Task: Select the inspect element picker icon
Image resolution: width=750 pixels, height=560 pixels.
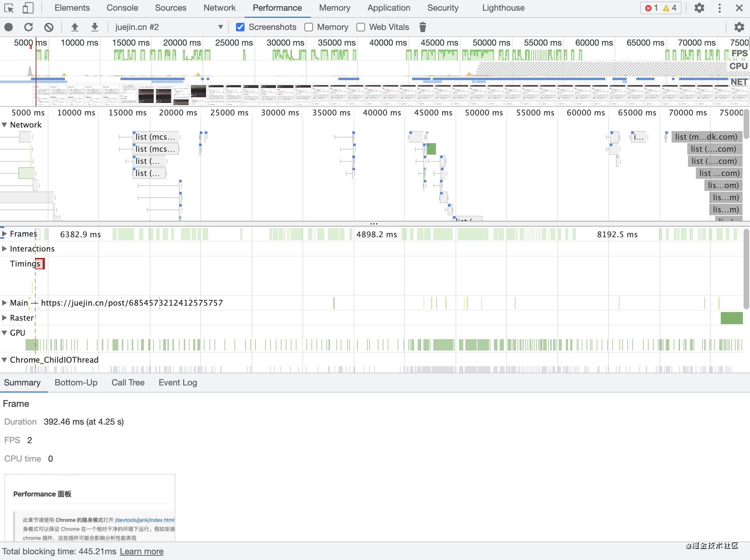Action: pos(9,8)
